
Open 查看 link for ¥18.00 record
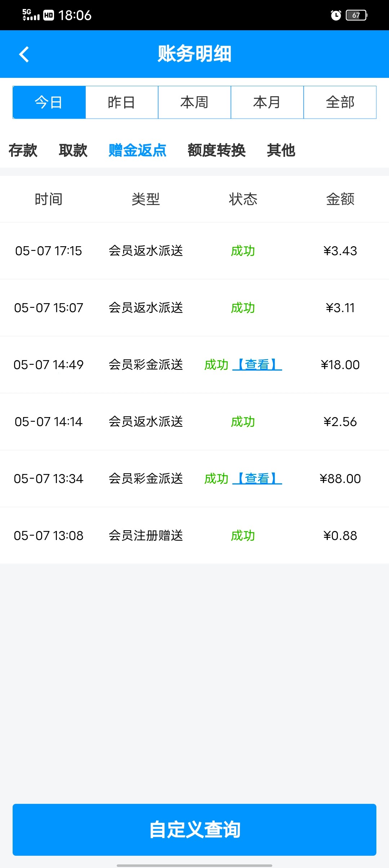[x=257, y=365]
